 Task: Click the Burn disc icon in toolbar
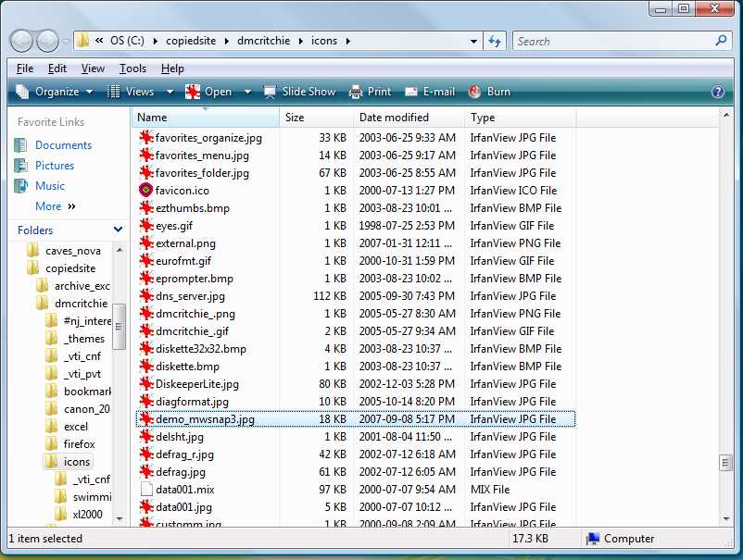474,92
